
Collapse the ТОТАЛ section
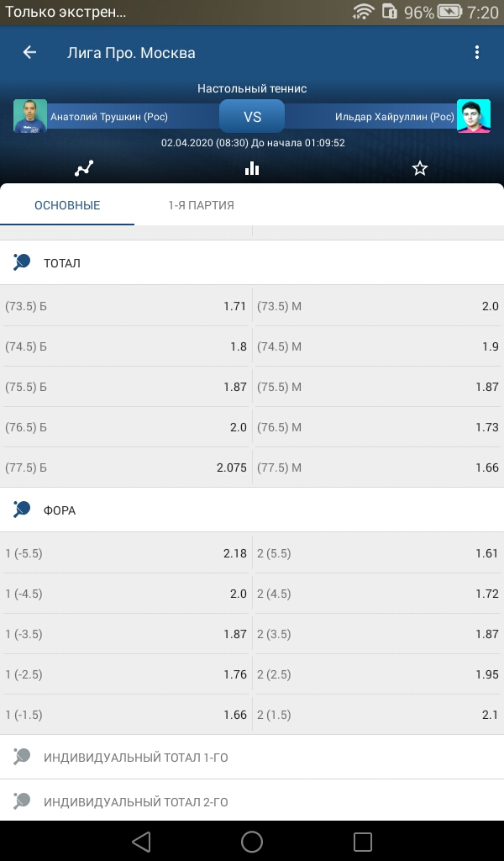(x=252, y=262)
